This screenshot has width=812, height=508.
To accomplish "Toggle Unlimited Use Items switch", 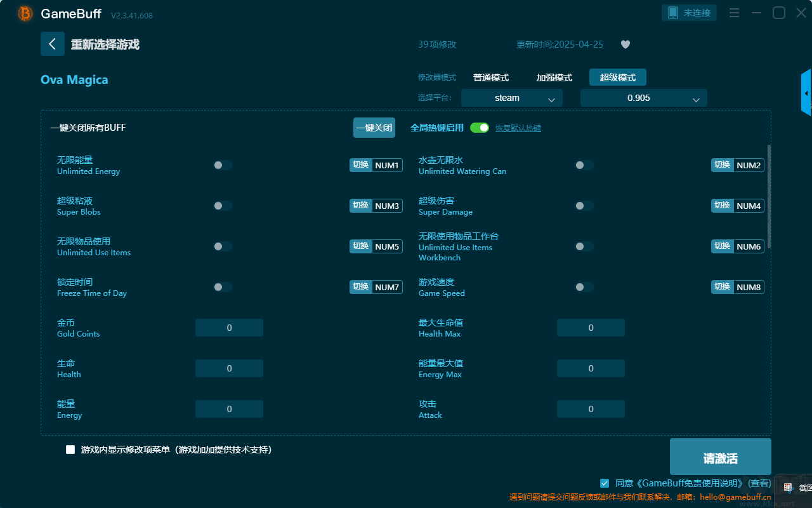I will tap(223, 246).
